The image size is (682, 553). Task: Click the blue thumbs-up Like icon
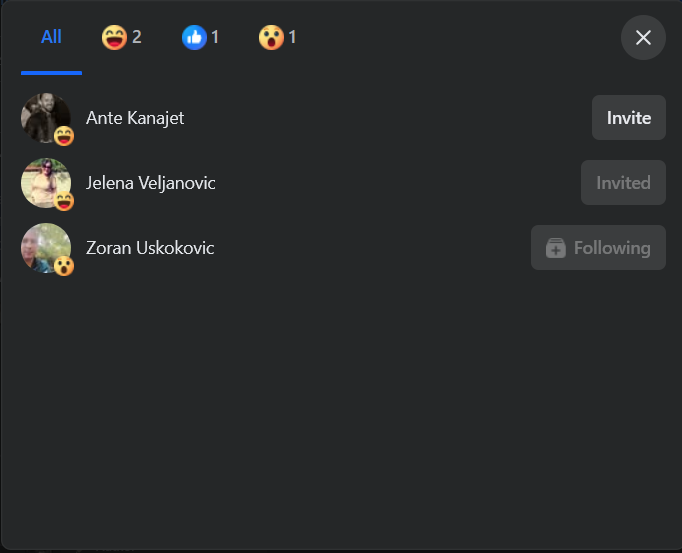point(194,37)
